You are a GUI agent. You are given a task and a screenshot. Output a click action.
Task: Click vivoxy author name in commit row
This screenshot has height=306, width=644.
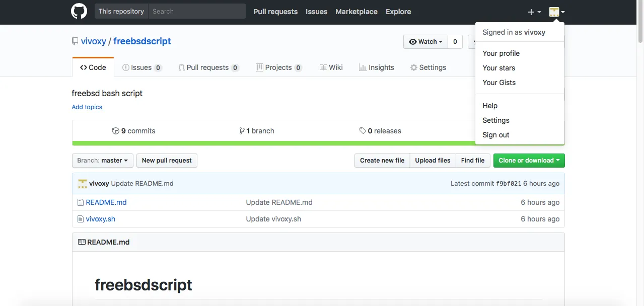tap(99, 184)
